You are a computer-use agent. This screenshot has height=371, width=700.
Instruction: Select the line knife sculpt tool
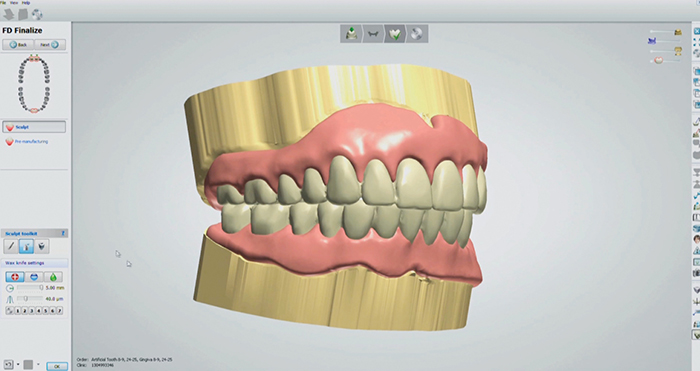11,246
